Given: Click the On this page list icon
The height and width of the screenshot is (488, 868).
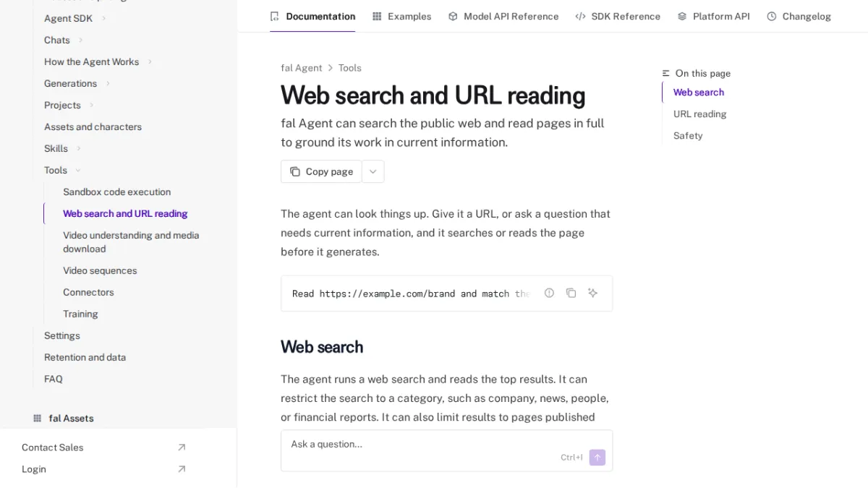Looking at the screenshot, I should tap(666, 73).
